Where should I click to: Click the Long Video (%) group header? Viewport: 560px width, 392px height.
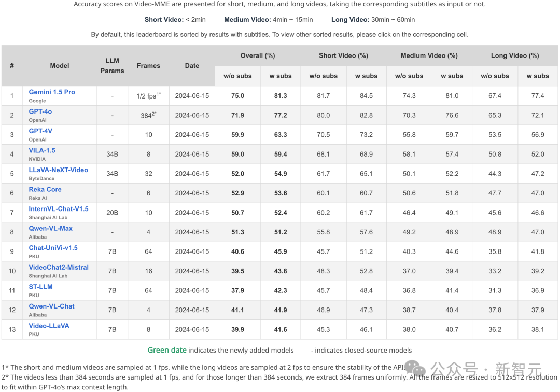click(x=515, y=55)
